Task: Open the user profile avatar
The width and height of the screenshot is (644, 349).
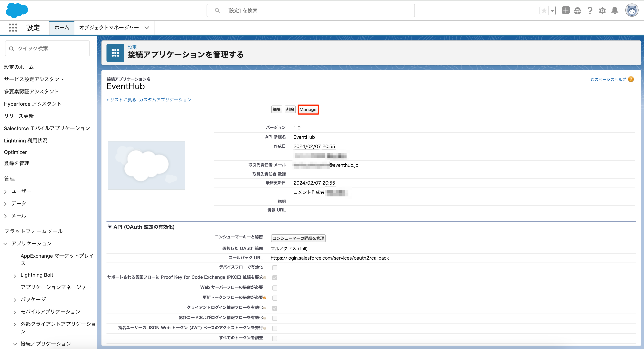Action: (632, 10)
